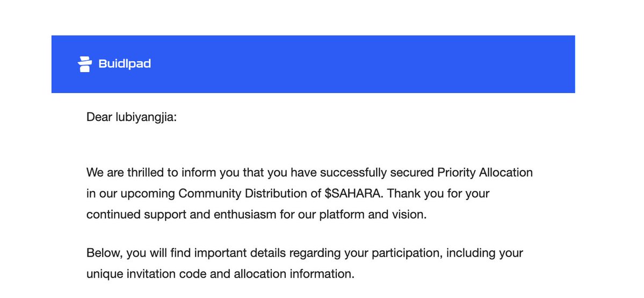Click the empty area of blue banner

point(361,64)
